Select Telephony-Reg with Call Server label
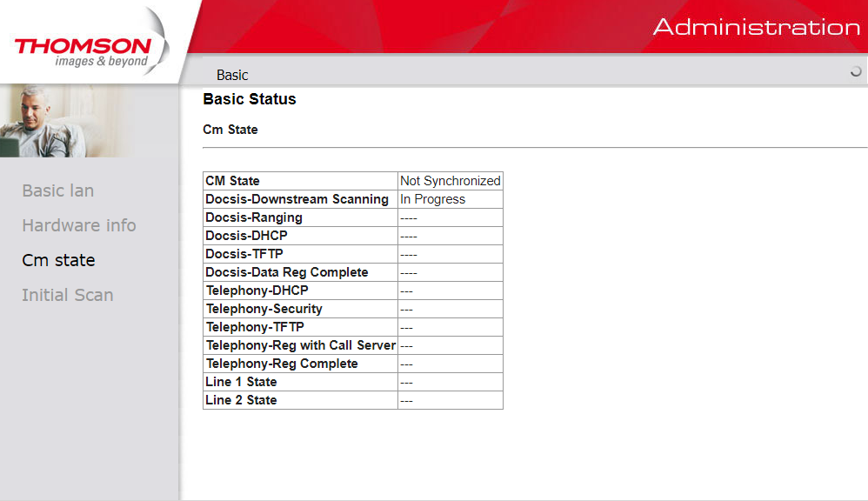 pos(300,345)
